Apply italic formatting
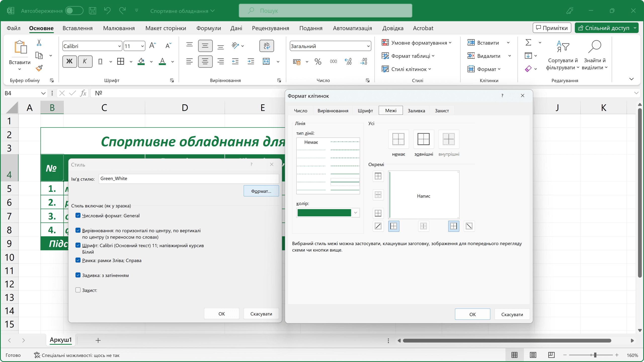The width and height of the screenshot is (644, 362). pos(85,61)
